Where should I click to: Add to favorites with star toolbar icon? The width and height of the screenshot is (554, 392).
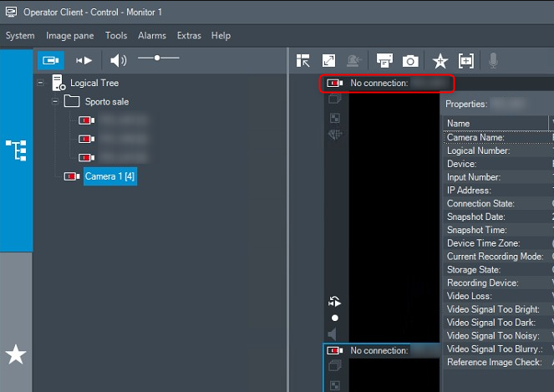click(x=440, y=60)
